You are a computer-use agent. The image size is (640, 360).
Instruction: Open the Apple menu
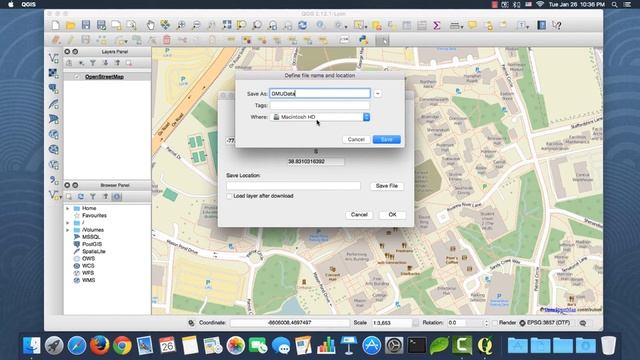pyautogui.click(x=11, y=4)
